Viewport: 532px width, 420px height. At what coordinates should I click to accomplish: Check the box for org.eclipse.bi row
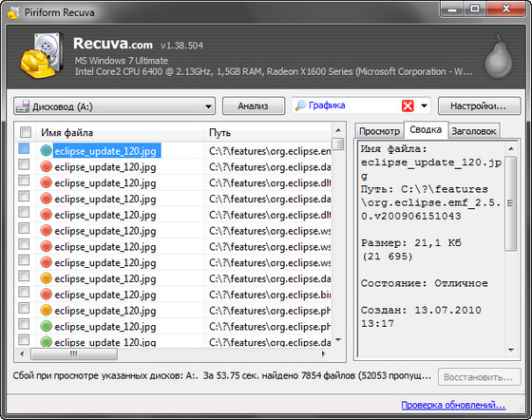coord(24,292)
